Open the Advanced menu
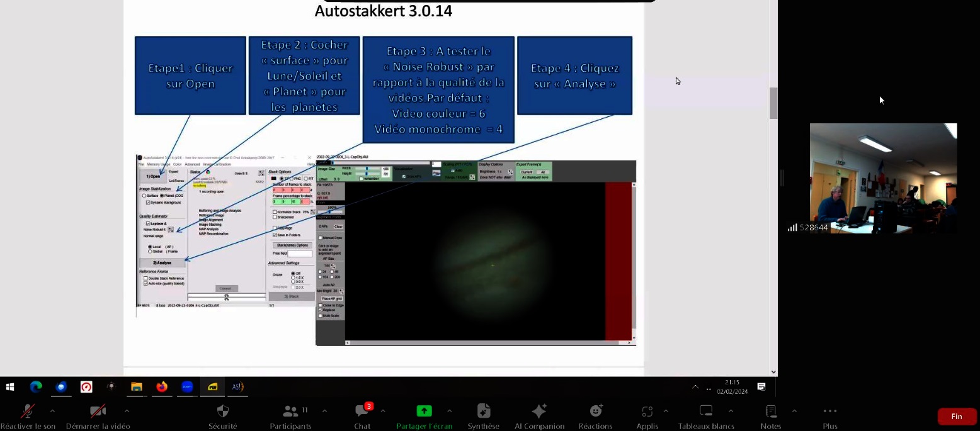The height and width of the screenshot is (431, 980). pyautogui.click(x=192, y=164)
